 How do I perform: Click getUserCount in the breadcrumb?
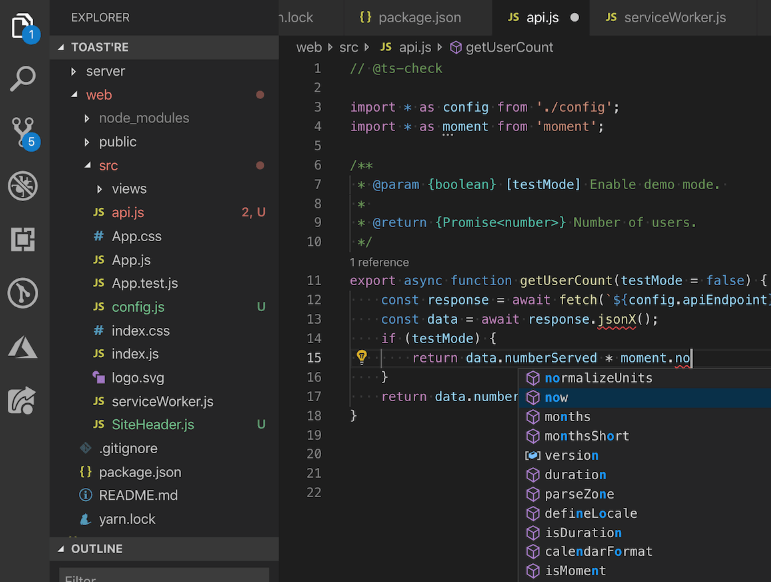(x=509, y=47)
